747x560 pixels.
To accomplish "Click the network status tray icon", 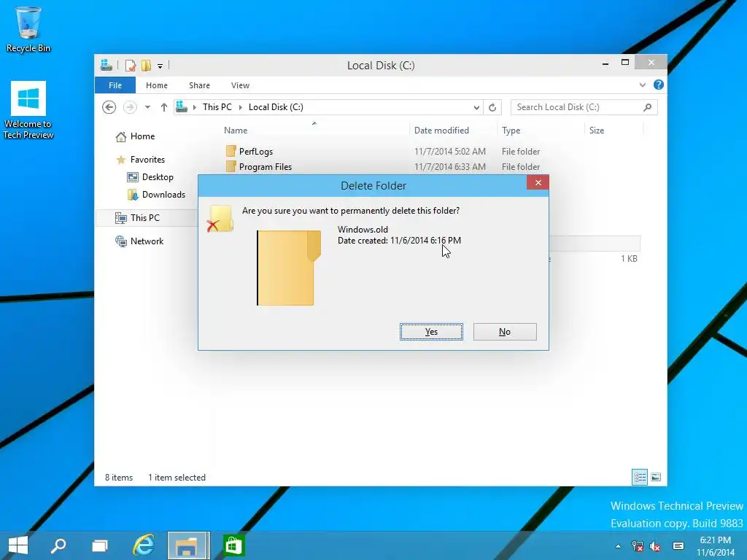I will [637, 546].
